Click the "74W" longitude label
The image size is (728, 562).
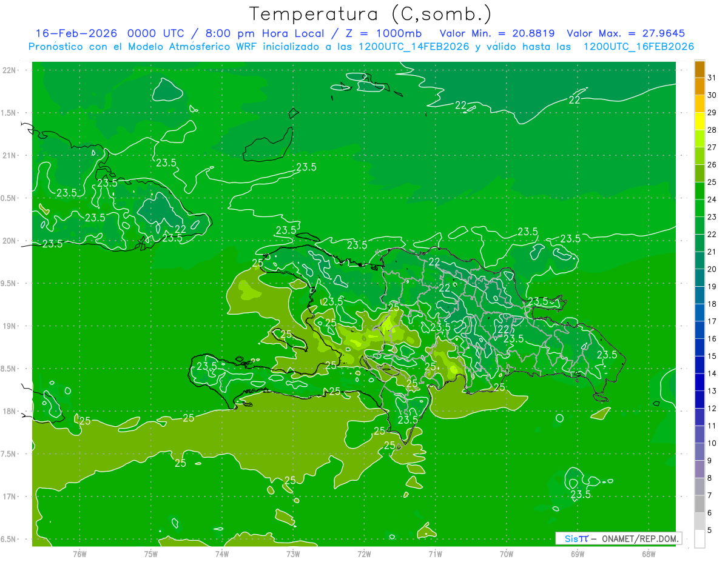[x=222, y=554]
